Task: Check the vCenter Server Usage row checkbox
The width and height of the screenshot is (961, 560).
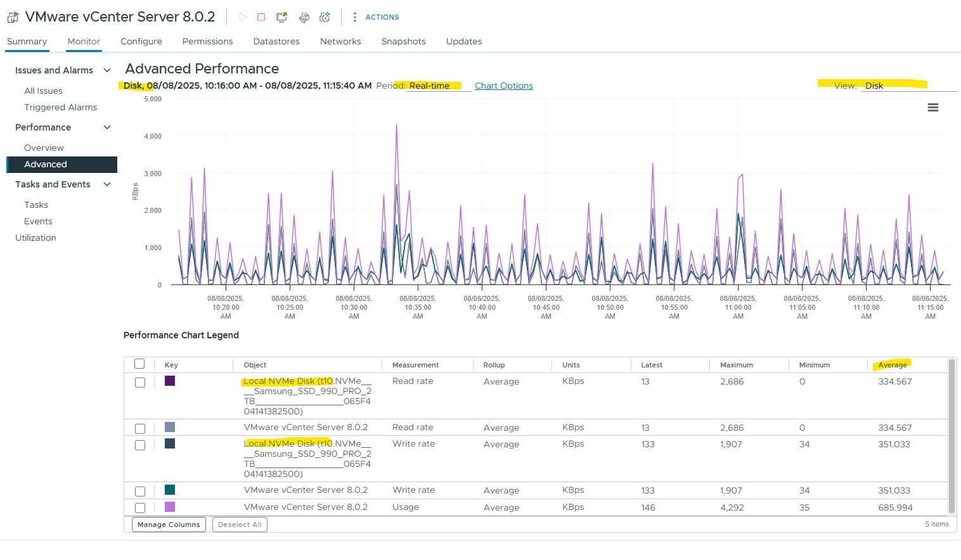Action: pos(140,508)
